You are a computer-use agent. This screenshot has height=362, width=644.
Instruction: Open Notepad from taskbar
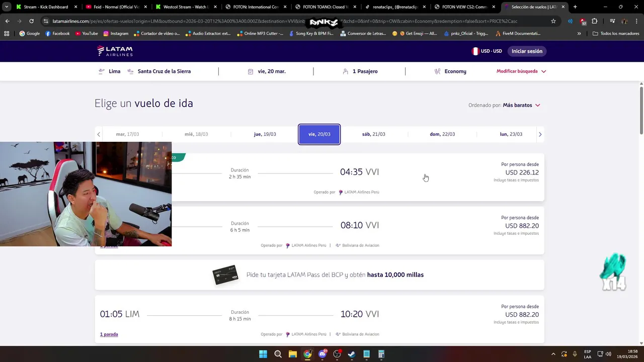(x=367, y=354)
